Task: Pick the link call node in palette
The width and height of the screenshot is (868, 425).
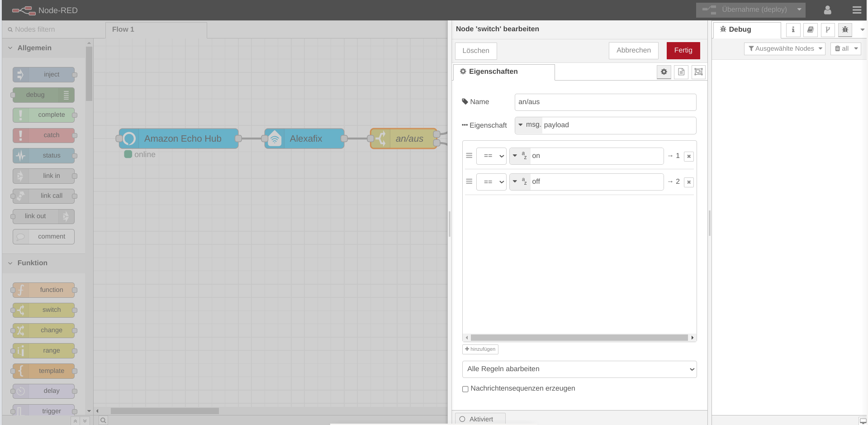Action: pos(43,196)
